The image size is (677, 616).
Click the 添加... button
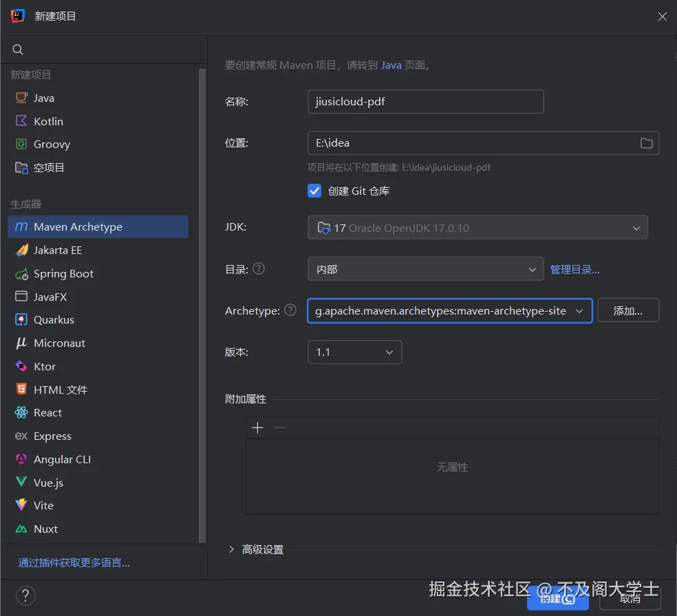[628, 310]
